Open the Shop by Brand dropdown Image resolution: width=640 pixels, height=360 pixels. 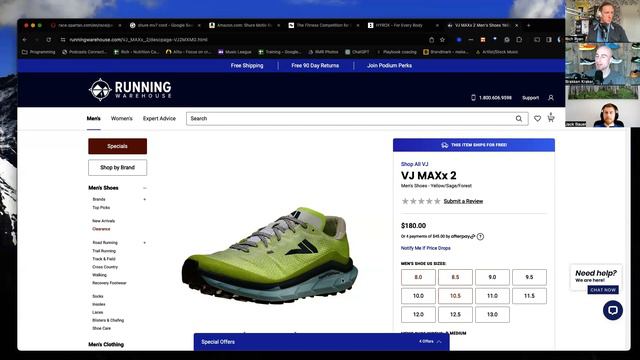(118, 167)
